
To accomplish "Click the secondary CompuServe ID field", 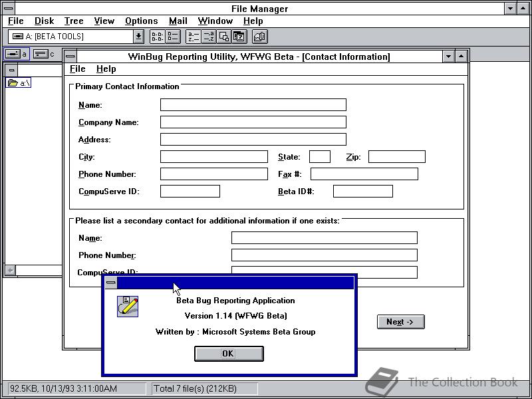I will (324, 272).
